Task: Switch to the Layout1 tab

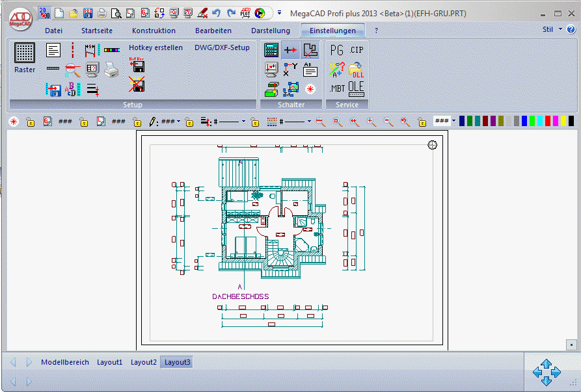Action: tap(110, 362)
